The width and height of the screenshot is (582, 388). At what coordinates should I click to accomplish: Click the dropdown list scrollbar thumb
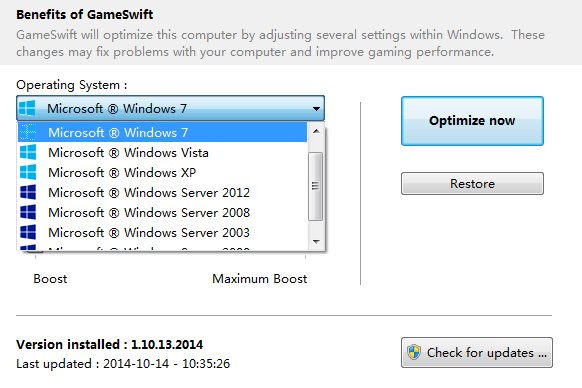(x=316, y=186)
